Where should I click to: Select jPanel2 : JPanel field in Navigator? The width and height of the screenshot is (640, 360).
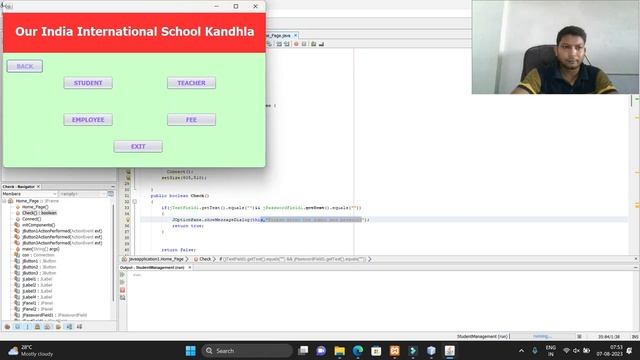(x=37, y=309)
